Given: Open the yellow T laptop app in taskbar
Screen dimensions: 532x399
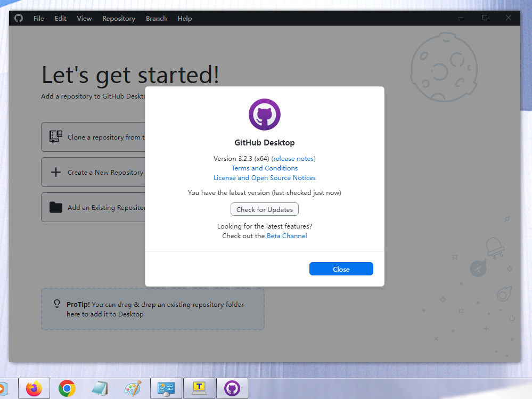Looking at the screenshot, I should [x=199, y=388].
